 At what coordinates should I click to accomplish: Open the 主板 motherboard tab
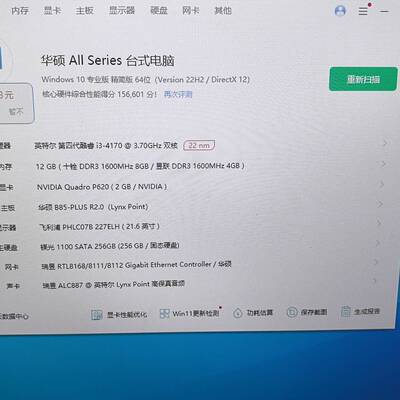click(84, 11)
